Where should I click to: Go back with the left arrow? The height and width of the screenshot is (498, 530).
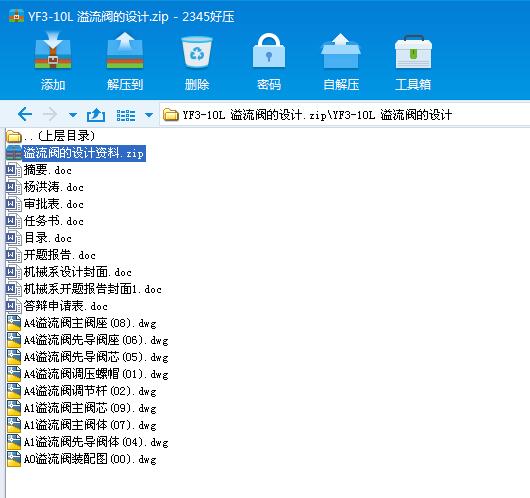25,114
